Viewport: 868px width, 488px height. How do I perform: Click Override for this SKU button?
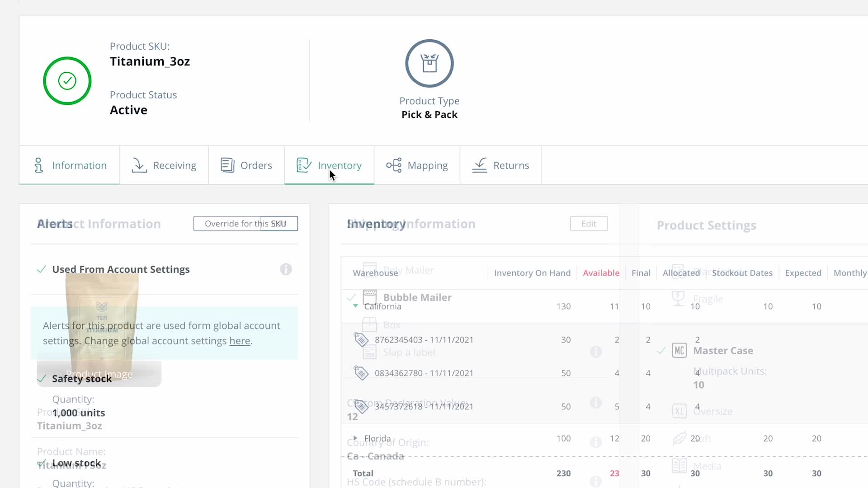tap(245, 224)
